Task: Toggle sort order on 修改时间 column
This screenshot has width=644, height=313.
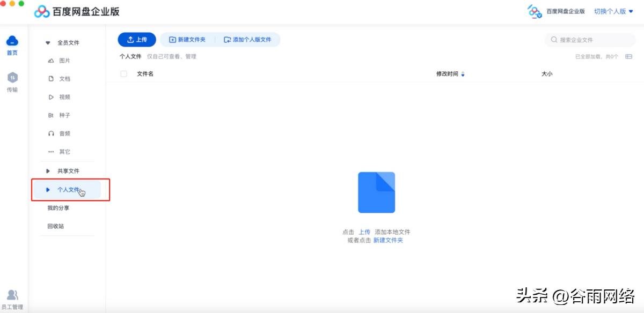Action: pos(463,74)
